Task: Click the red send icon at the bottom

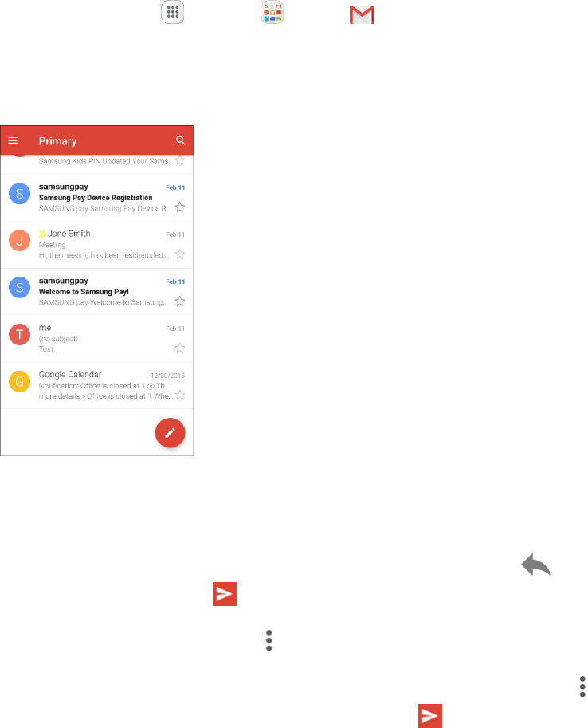Action: [x=430, y=716]
